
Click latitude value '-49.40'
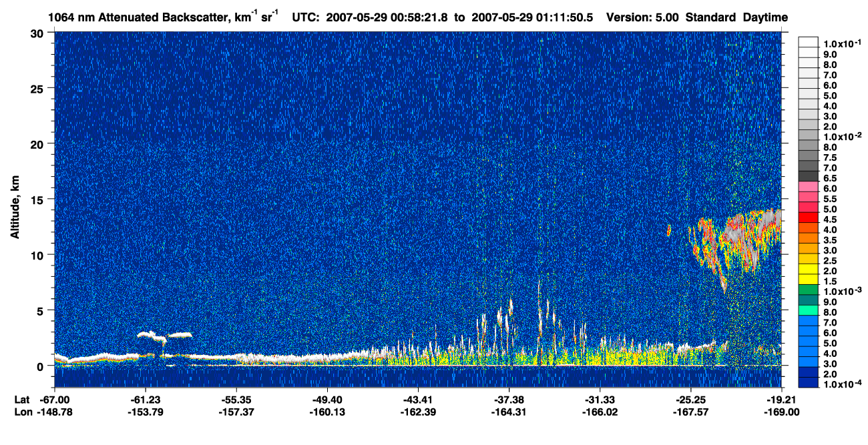click(327, 400)
